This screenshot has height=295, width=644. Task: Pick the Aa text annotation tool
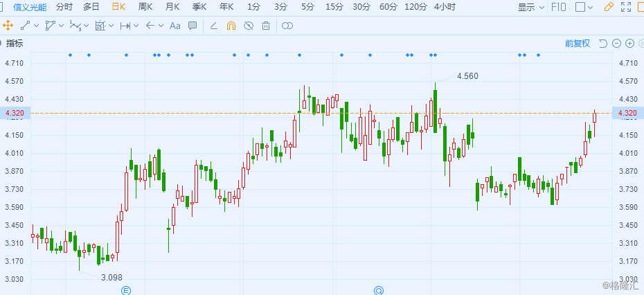tap(175, 26)
